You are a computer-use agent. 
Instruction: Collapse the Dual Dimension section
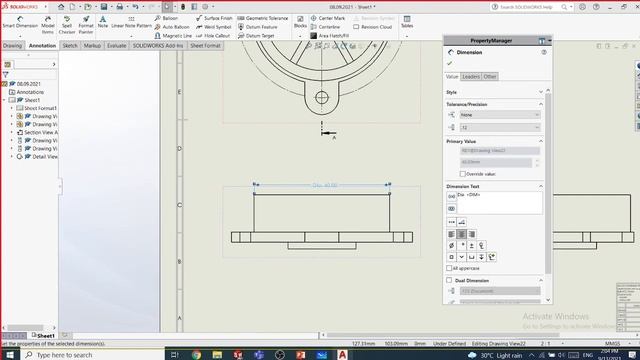click(541, 280)
